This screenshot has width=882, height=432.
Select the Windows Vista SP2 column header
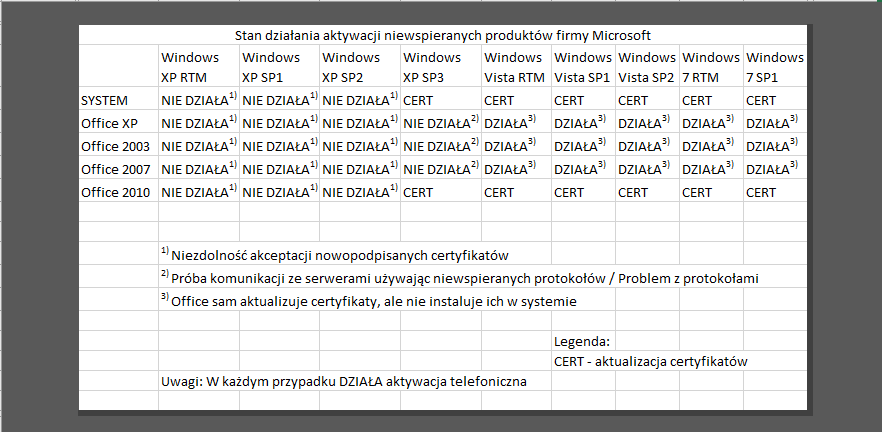pyautogui.click(x=647, y=67)
